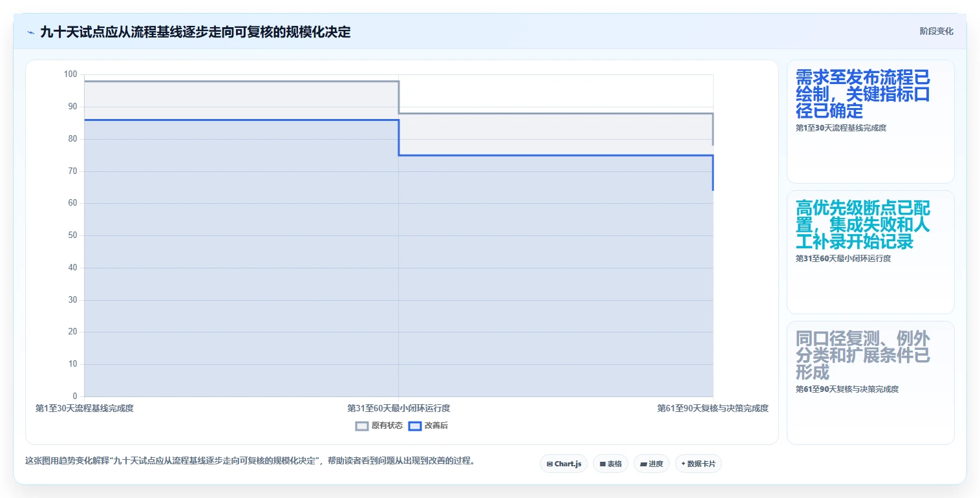Click the 进度 chip
This screenshot has height=498, width=980.
click(652, 464)
